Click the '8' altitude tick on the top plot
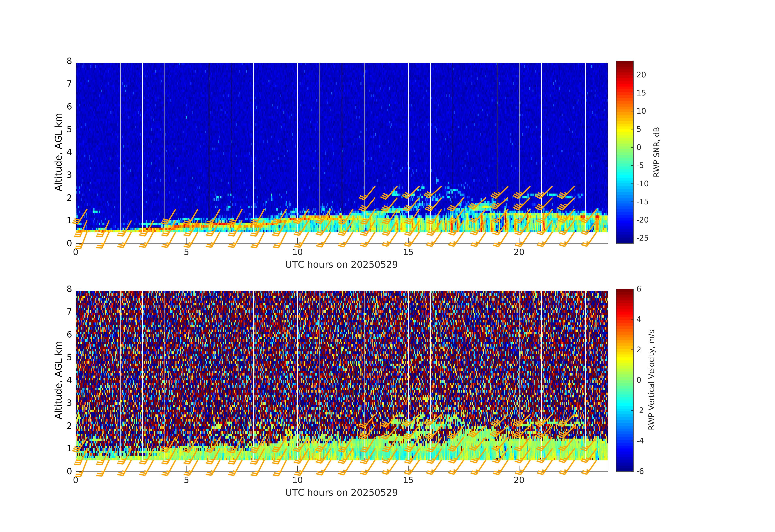Screen dimensions: 775x532 (69, 61)
